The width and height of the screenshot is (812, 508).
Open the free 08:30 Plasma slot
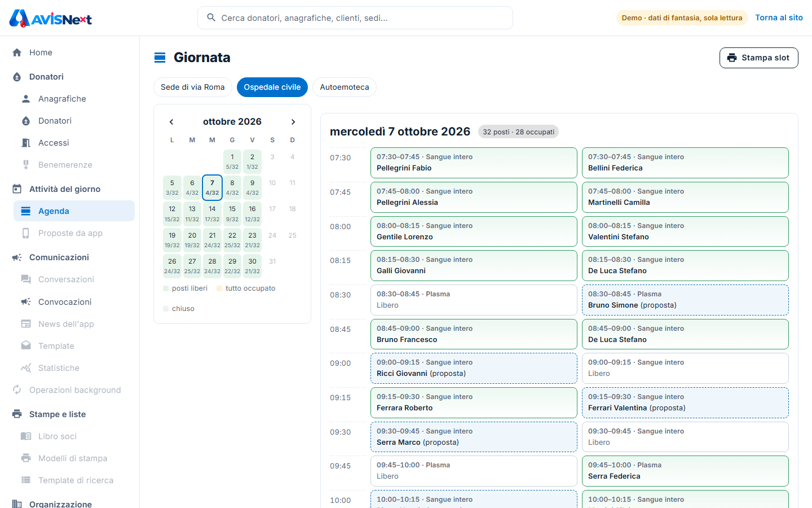[x=474, y=300]
